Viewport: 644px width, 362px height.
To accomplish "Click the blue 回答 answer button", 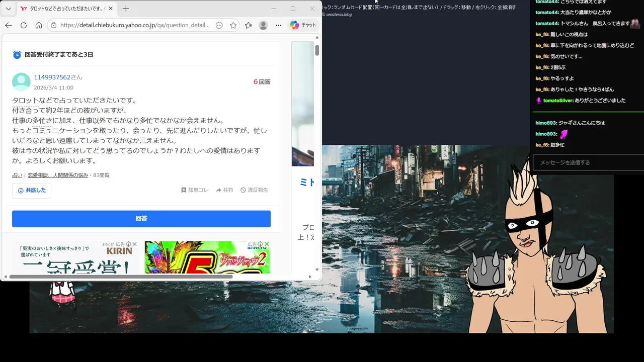I will (x=141, y=219).
